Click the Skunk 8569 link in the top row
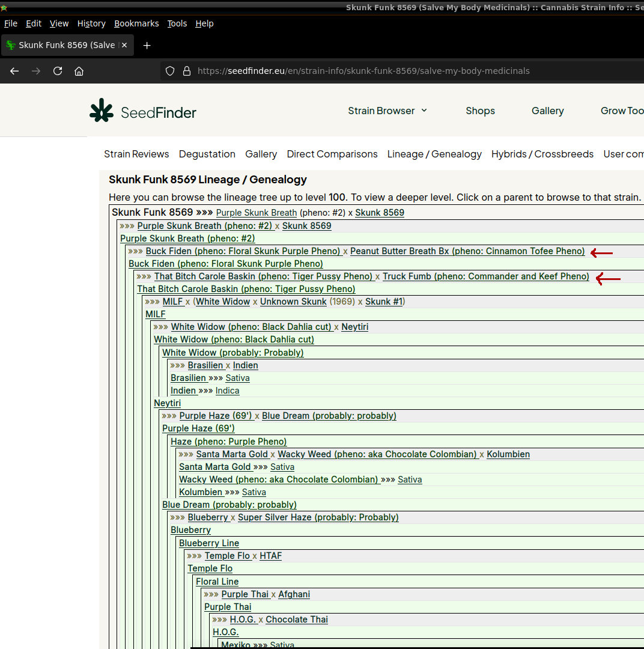The image size is (644, 649). (380, 213)
